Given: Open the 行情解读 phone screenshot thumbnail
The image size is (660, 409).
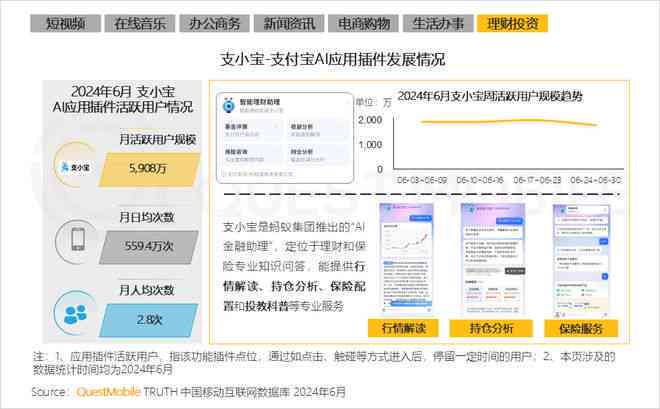Looking at the screenshot, I should [x=406, y=258].
